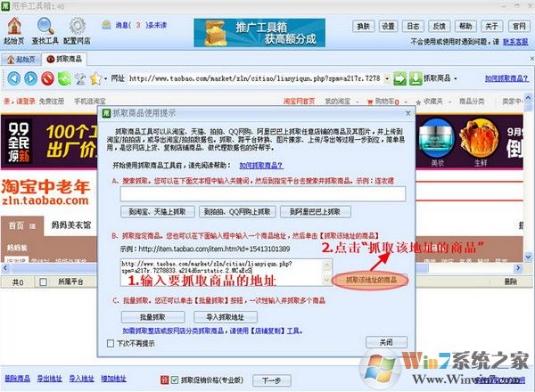This screenshot has width=535, height=392.
Task: Click the 推广工具箱 promotion banner
Action: 259,33
